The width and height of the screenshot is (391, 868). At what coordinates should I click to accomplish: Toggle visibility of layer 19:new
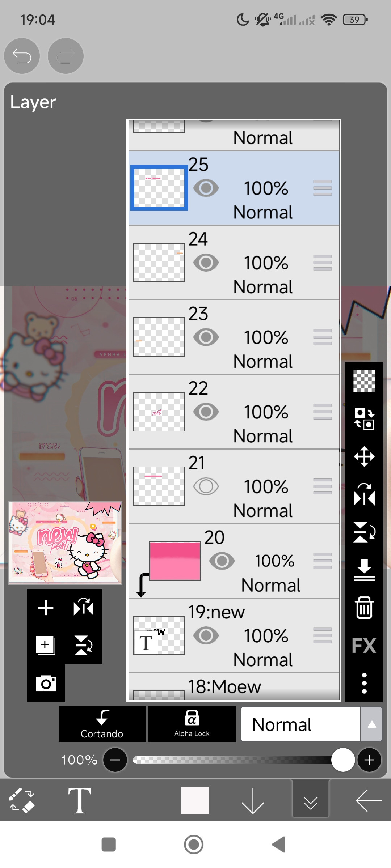point(206,635)
